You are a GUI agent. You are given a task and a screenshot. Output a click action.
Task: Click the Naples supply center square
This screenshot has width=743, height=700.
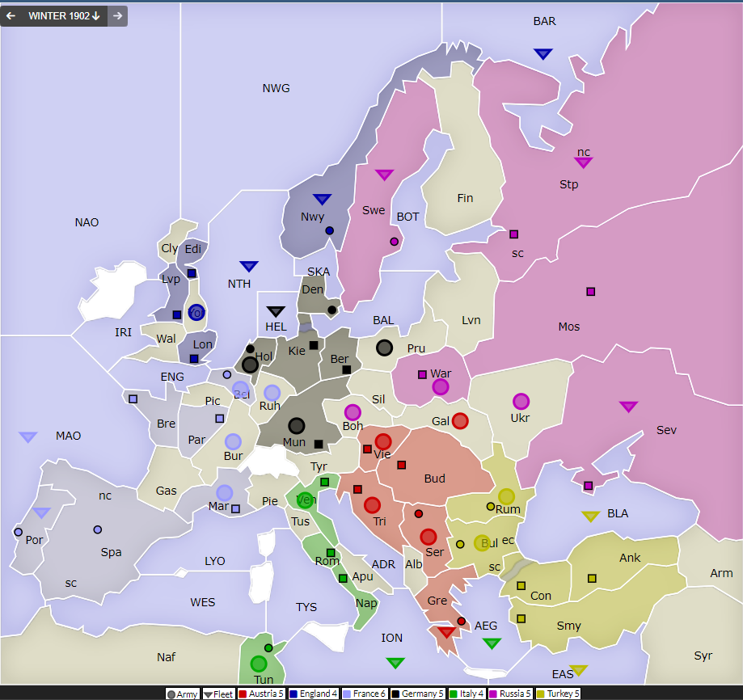[343, 578]
